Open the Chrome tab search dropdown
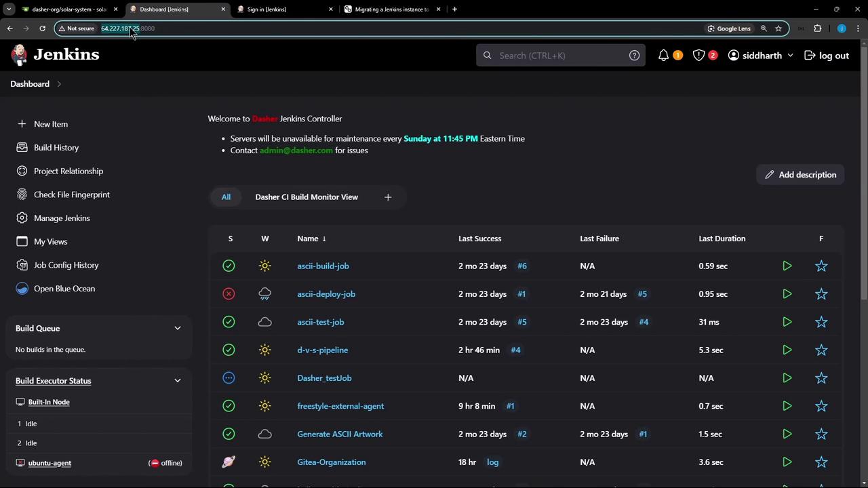868x488 pixels. 9,9
